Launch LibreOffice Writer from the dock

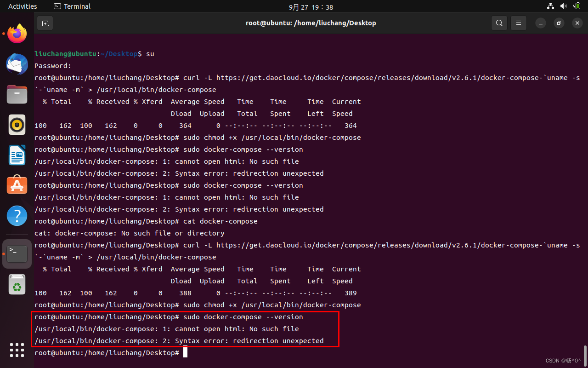[17, 155]
